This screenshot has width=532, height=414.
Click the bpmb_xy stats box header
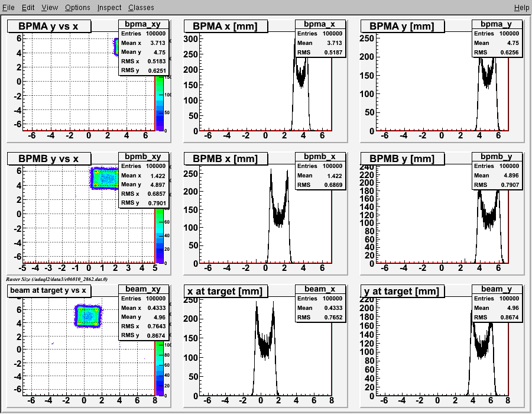(x=143, y=157)
